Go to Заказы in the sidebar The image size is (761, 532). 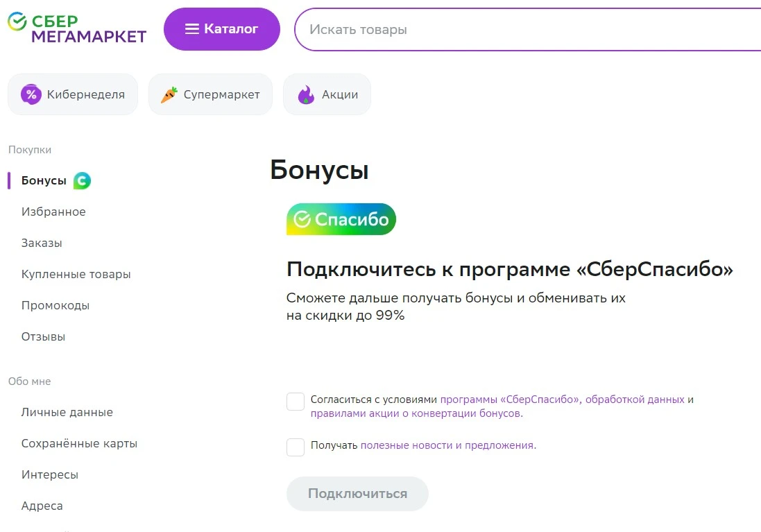[42, 243]
